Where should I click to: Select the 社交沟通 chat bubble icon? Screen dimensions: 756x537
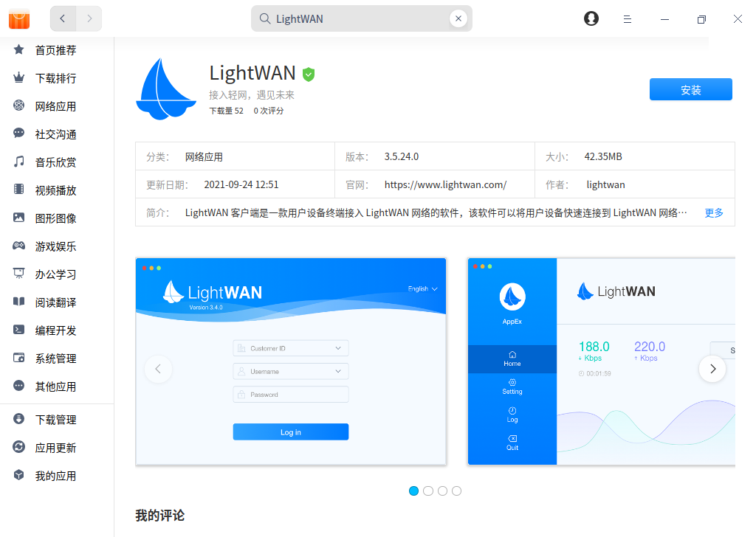pos(19,134)
